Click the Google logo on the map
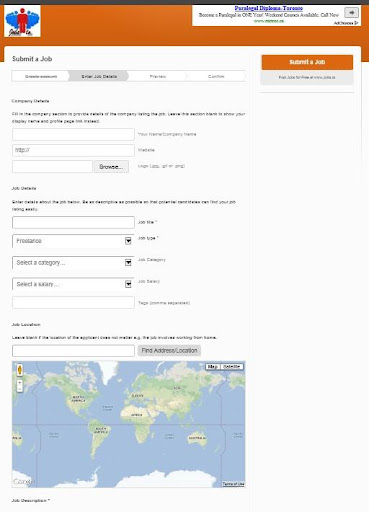Viewport: 369px width, 512px height. point(23,481)
